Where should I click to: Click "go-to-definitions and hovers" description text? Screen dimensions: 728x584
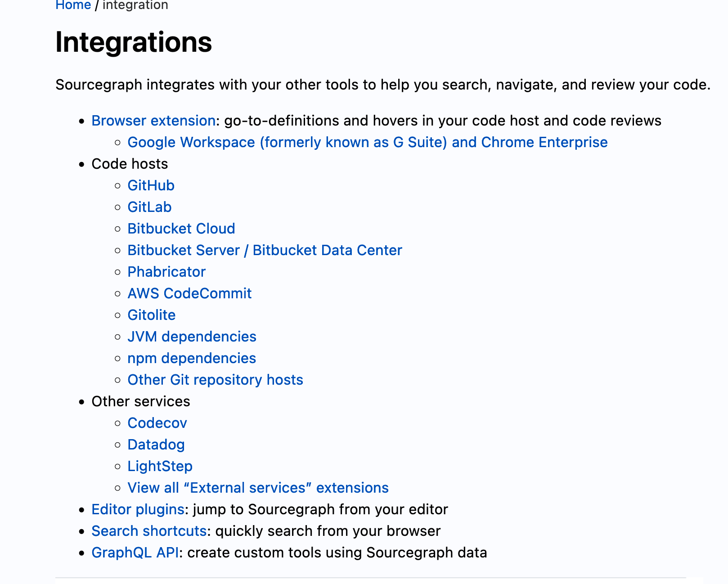[443, 121]
